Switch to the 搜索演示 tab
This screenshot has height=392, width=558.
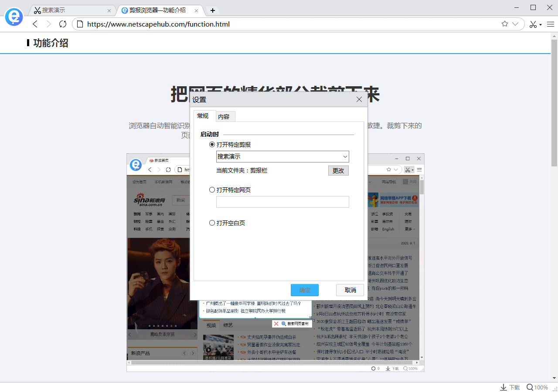(72, 10)
